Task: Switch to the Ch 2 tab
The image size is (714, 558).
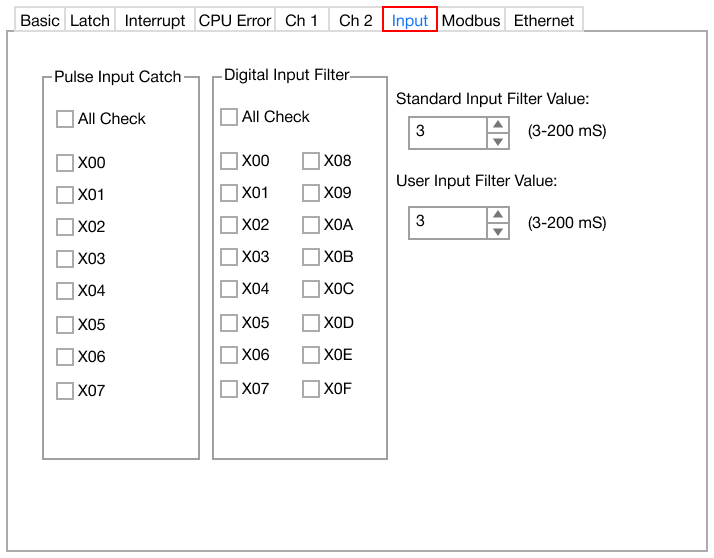Action: [355, 20]
